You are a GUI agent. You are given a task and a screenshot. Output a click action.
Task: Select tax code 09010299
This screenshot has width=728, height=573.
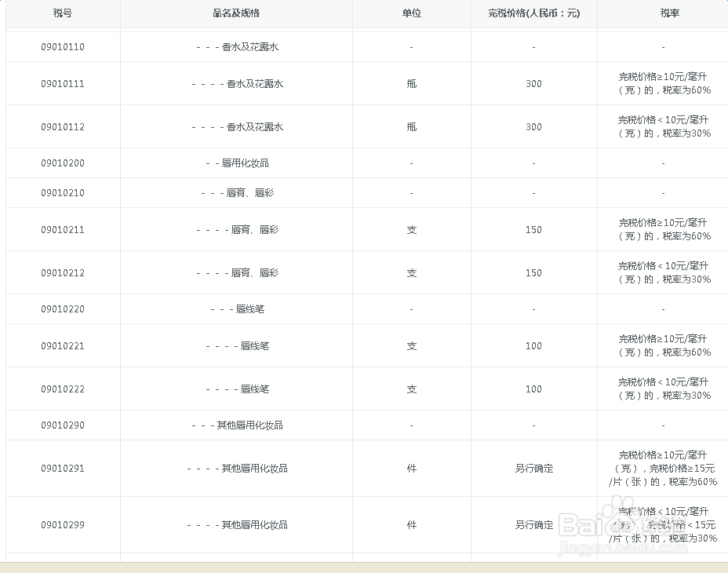point(62,525)
